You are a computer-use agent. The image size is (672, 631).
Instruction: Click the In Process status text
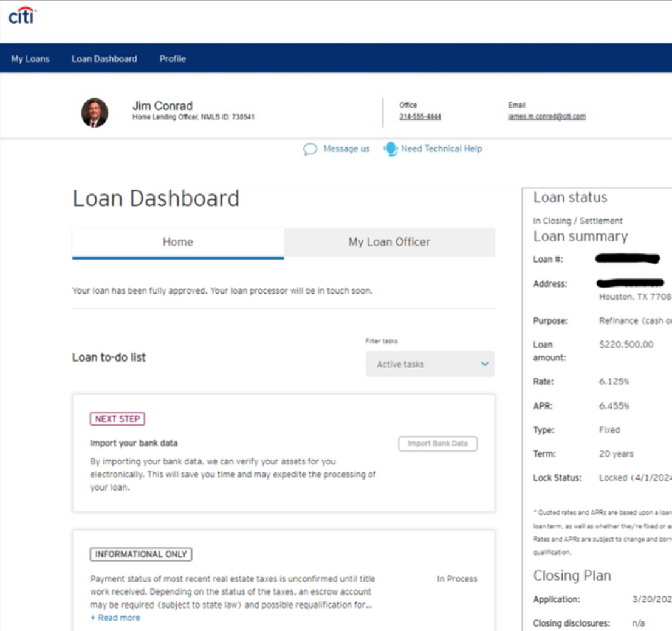457,579
